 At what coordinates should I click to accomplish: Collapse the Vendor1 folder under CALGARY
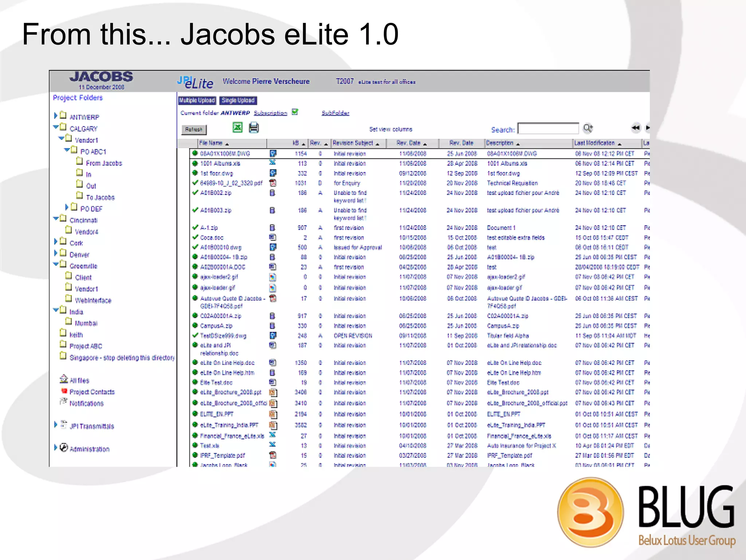click(x=61, y=138)
